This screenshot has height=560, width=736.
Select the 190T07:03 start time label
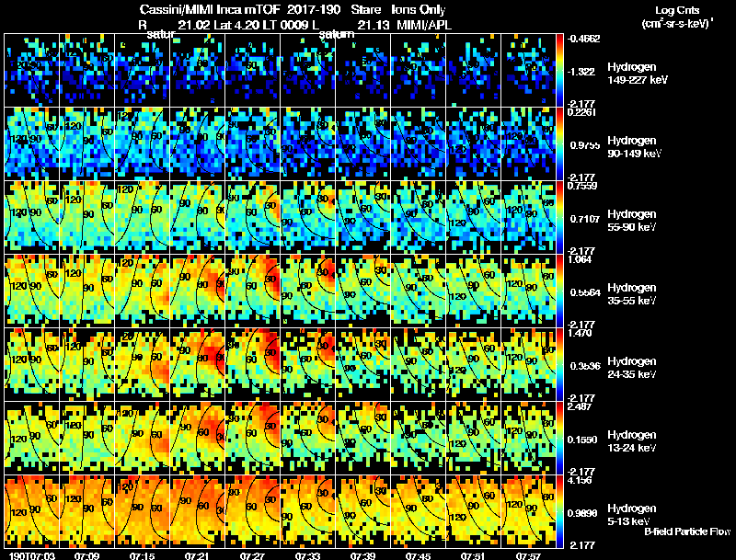coord(32,555)
